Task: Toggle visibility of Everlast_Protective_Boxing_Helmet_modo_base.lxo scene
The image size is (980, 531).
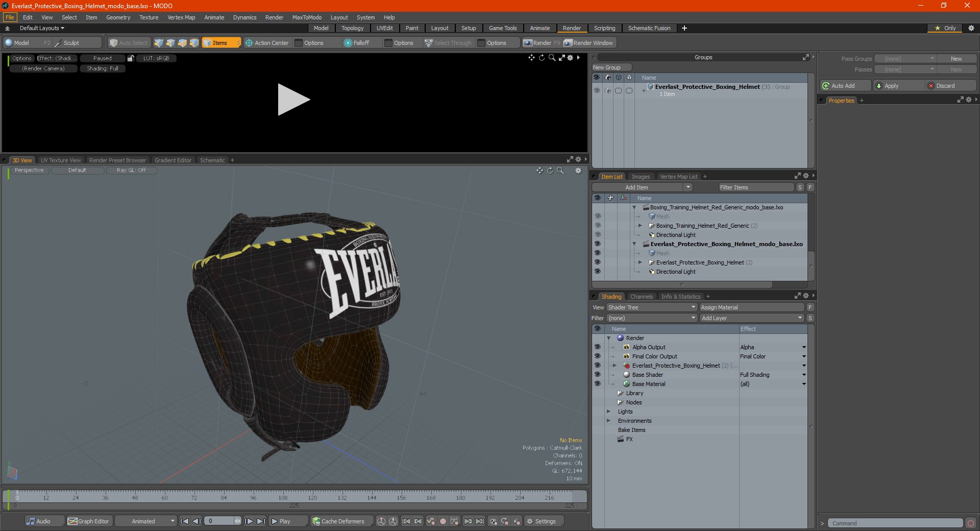Action: coord(597,244)
